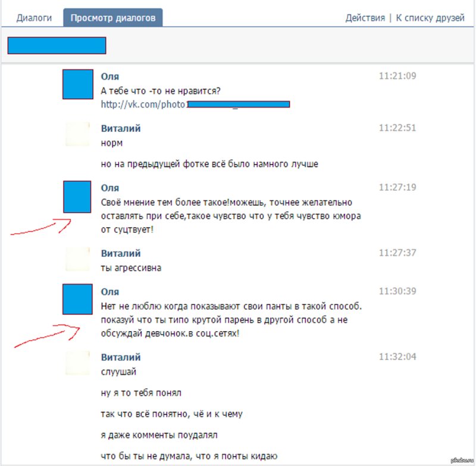Click Оля's avatar beside the 11:27:19 message

coord(77,197)
